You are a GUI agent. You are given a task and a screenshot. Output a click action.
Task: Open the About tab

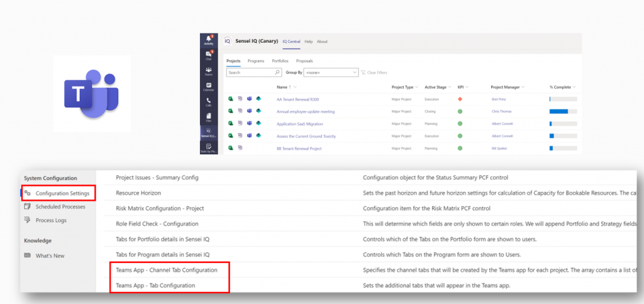click(323, 42)
